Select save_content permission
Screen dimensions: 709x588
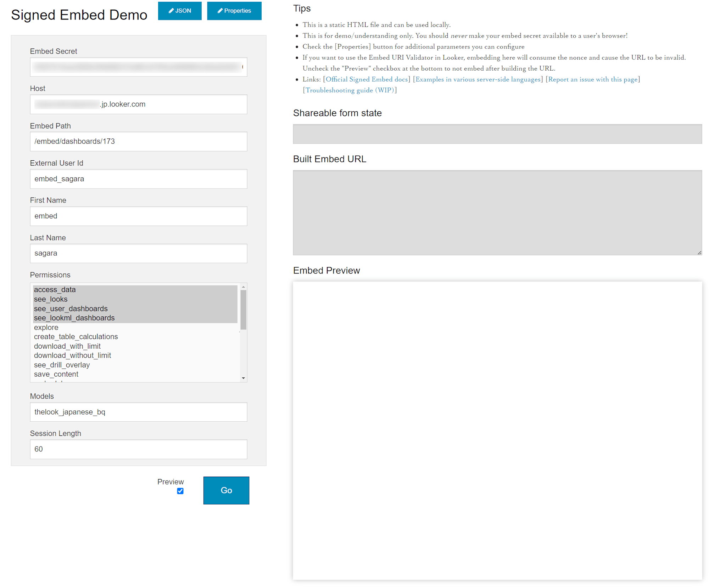(135, 374)
